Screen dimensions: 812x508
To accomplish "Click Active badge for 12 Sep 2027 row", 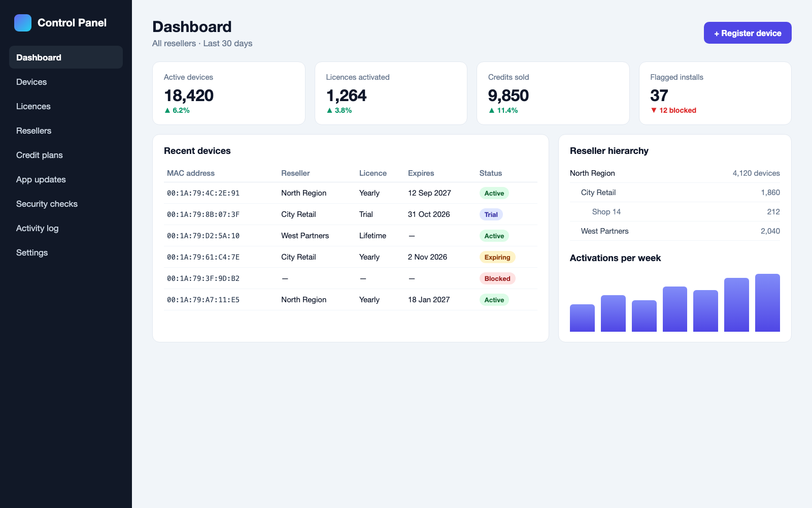I will [494, 193].
